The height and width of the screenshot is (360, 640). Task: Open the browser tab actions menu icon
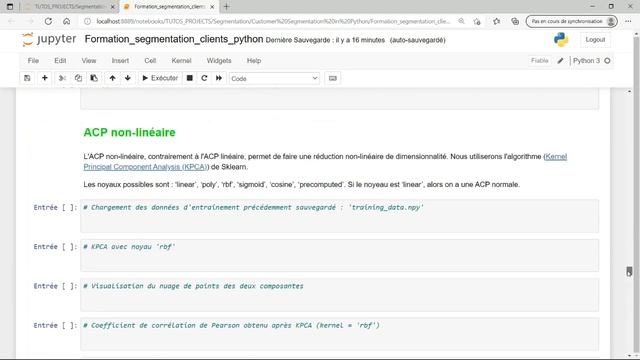tap(10, 7)
